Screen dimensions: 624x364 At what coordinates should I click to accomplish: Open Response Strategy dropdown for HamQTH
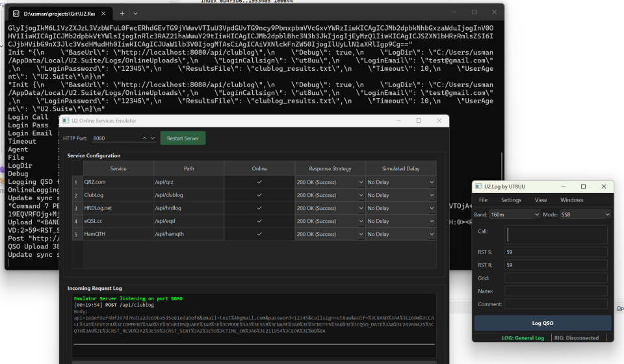[x=330, y=234]
